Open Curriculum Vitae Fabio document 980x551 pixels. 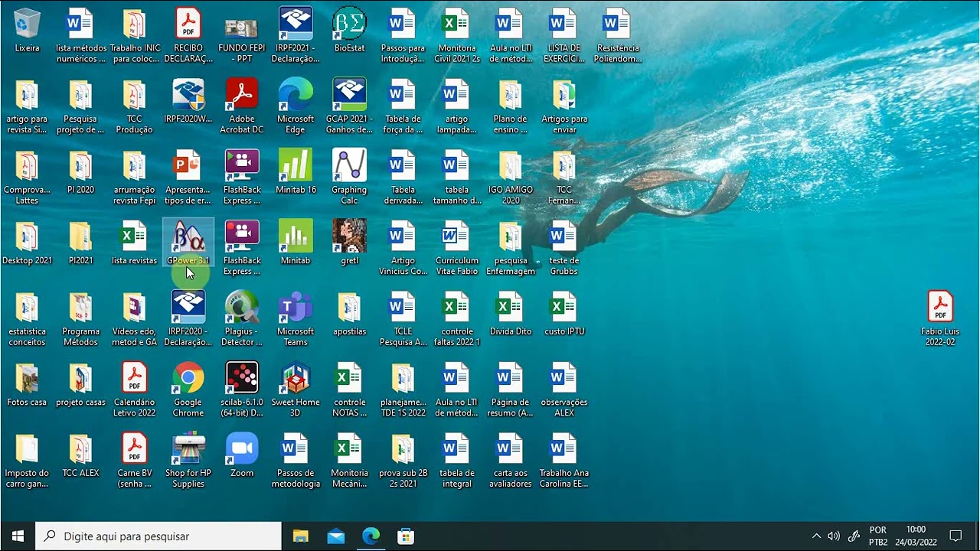pyautogui.click(x=457, y=248)
